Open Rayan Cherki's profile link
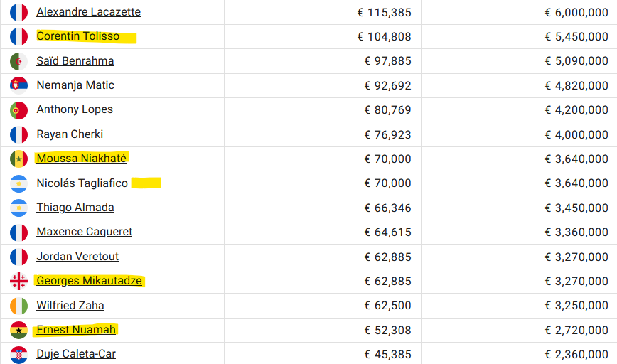The height and width of the screenshot is (364, 617). [70, 134]
